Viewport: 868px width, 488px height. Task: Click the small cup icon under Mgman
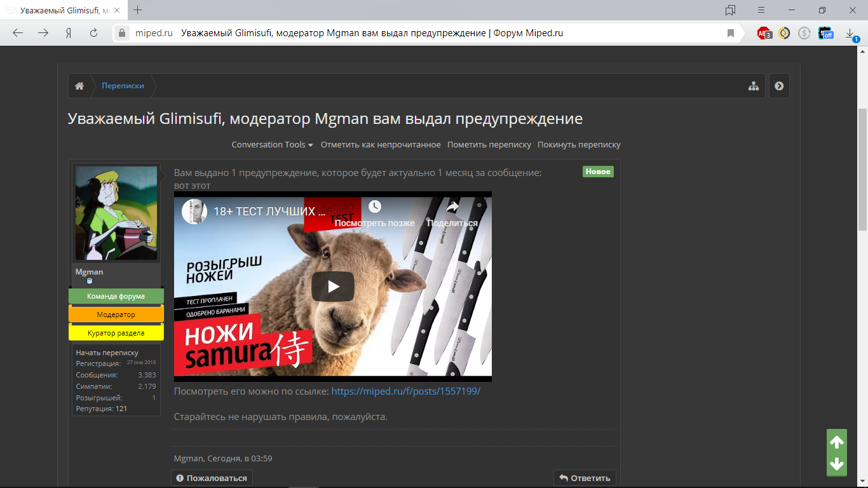point(90,280)
